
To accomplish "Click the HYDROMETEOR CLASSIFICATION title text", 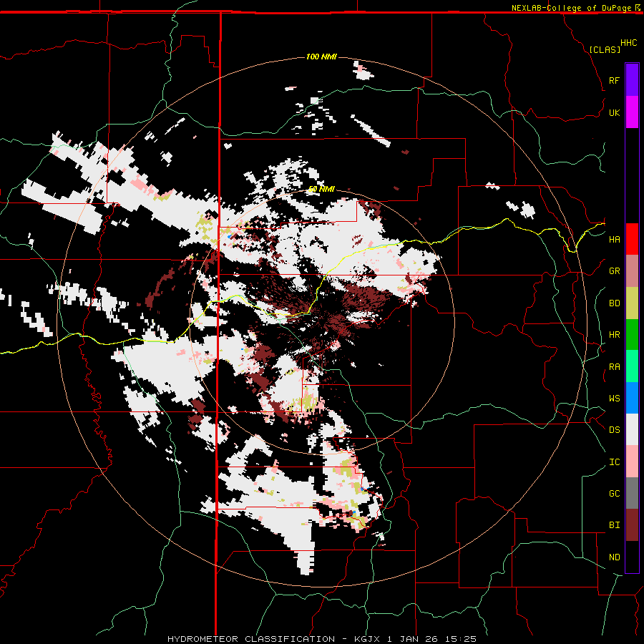I will point(251,639).
